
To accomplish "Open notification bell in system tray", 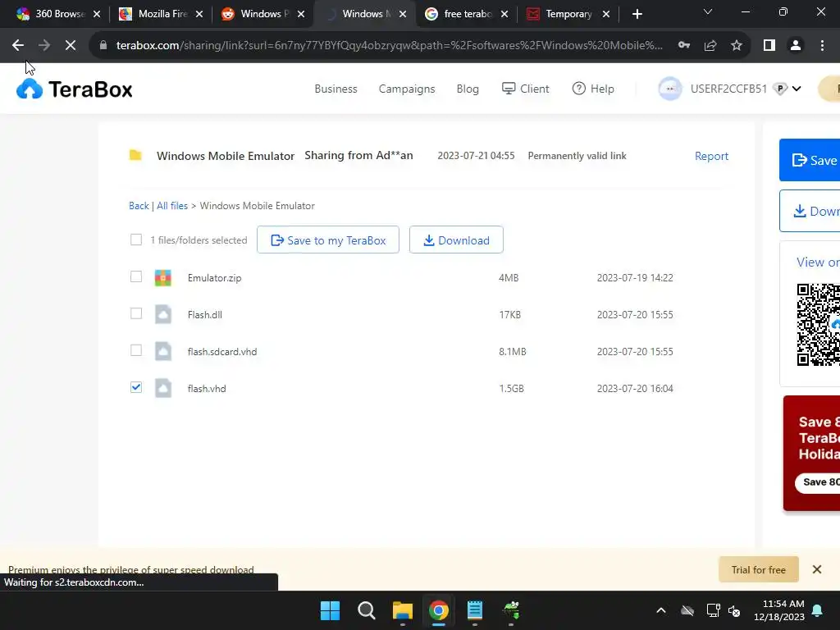I will [x=818, y=610].
